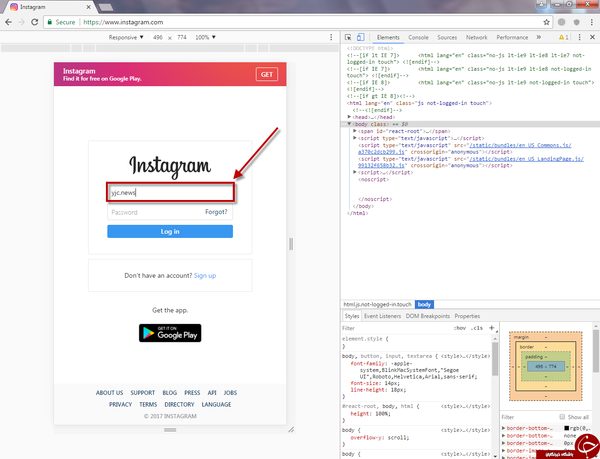Image resolution: width=600 pixels, height=459 pixels.
Task: Click the Forgot? password link
Action: pyautogui.click(x=216, y=212)
